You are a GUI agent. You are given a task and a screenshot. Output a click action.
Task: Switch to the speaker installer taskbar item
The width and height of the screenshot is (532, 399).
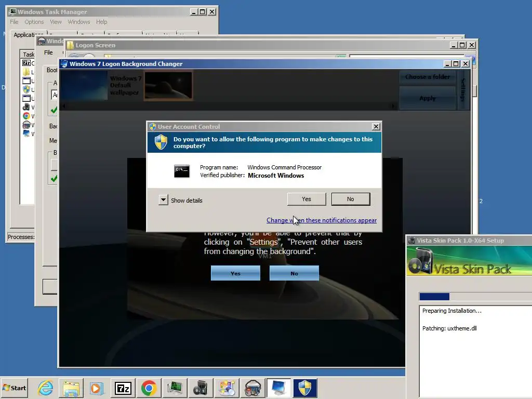pos(201,388)
